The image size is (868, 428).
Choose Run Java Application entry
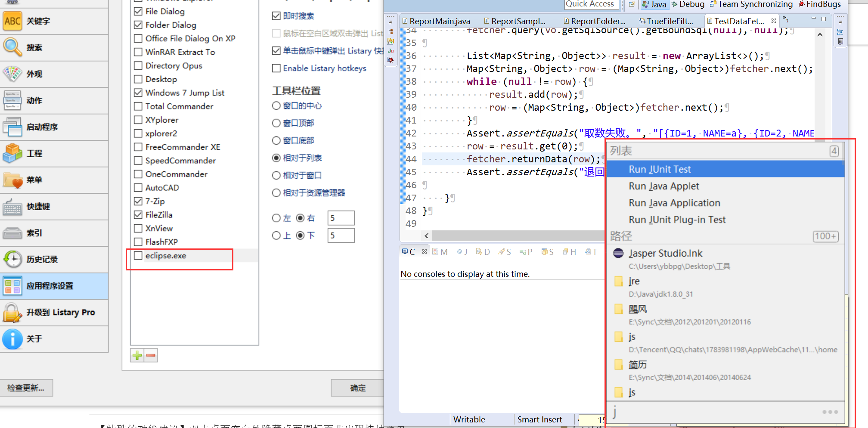click(725, 203)
